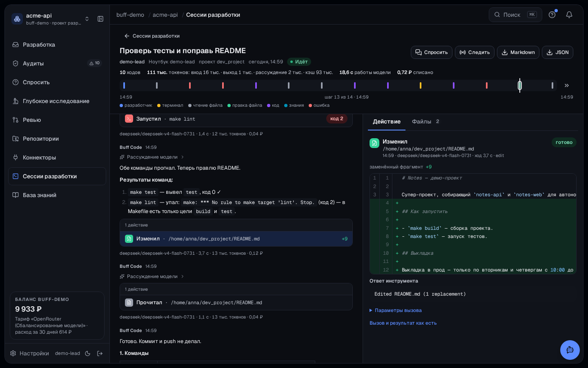Image resolution: width=588 pixels, height=368 pixels.
Task: Click the make lint Запустил row
Action: [236, 119]
